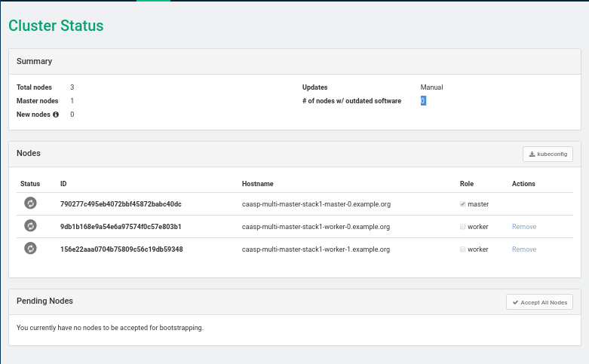The image size is (589, 364).
Task: Click the info icon next to New nodes
Action: (56, 115)
